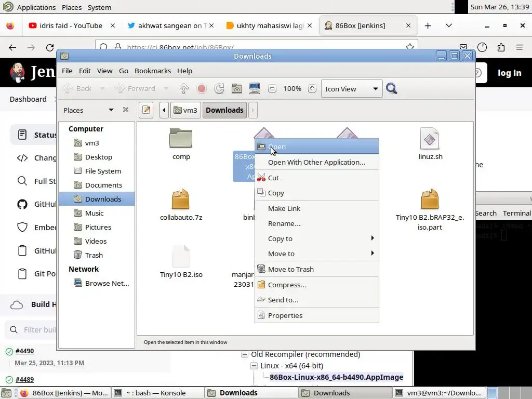532x399 pixels.
Task: Choose Open With Other Application
Action: tap(316, 162)
